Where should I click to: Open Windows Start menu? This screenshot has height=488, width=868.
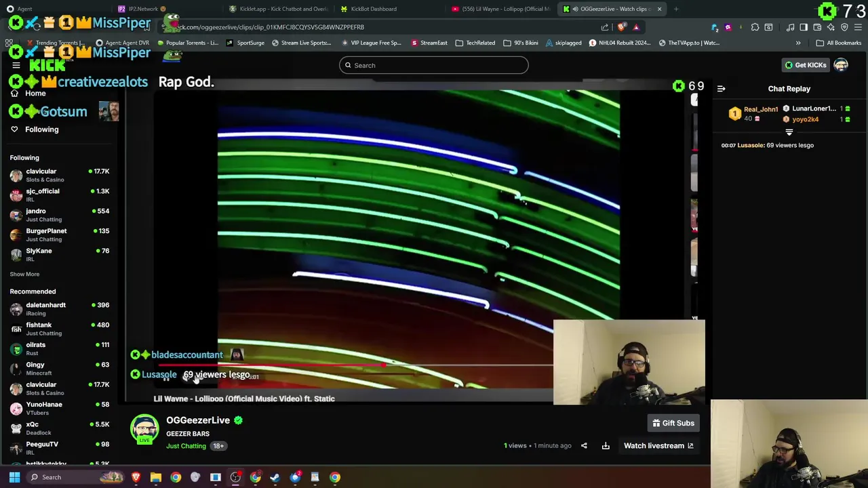point(14,477)
